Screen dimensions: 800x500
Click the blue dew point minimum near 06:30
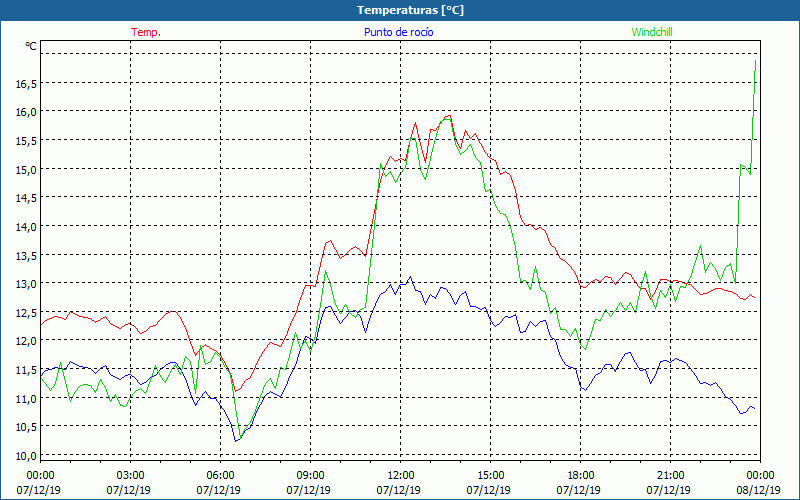click(236, 441)
